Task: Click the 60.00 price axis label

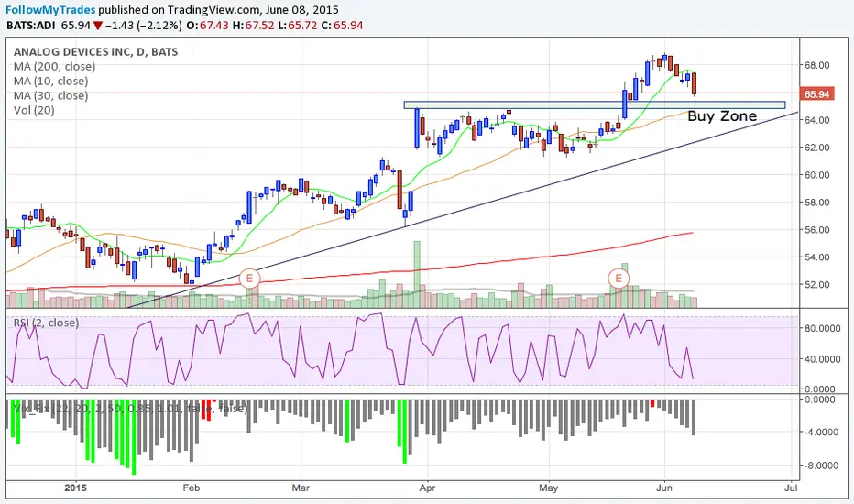Action: (x=817, y=175)
